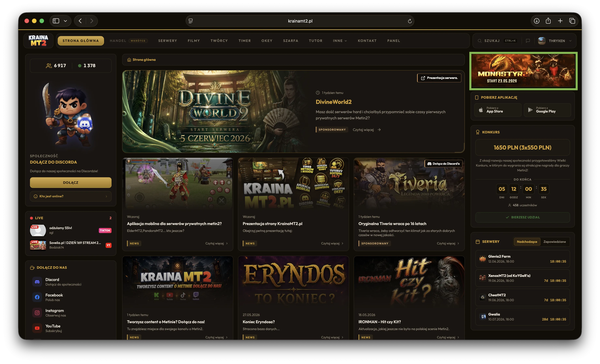Click the TIKTOK badge on odżulamy 55lvl stream
Screen dimensions: 600x364
tap(105, 230)
